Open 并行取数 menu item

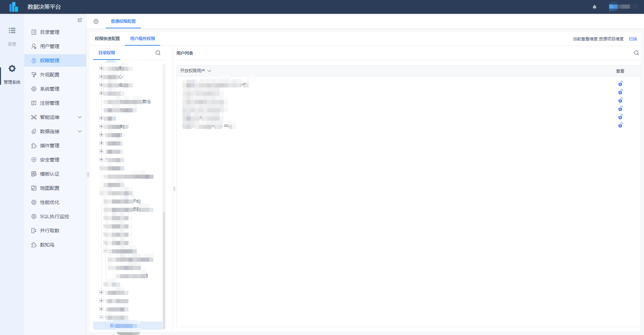(55, 231)
